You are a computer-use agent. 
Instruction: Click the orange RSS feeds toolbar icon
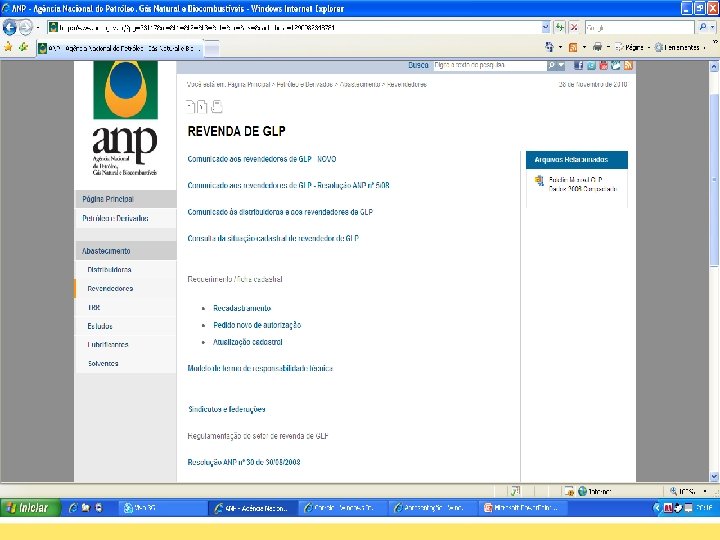[x=573, y=47]
